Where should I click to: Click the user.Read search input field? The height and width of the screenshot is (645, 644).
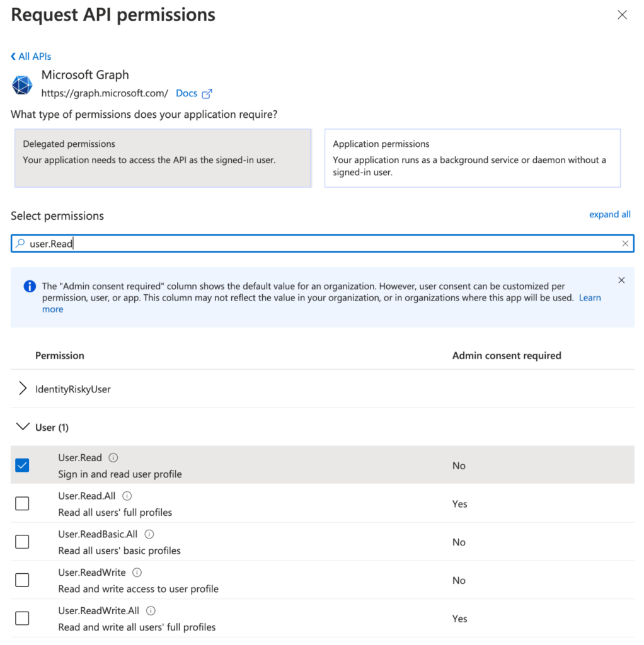[315, 244]
